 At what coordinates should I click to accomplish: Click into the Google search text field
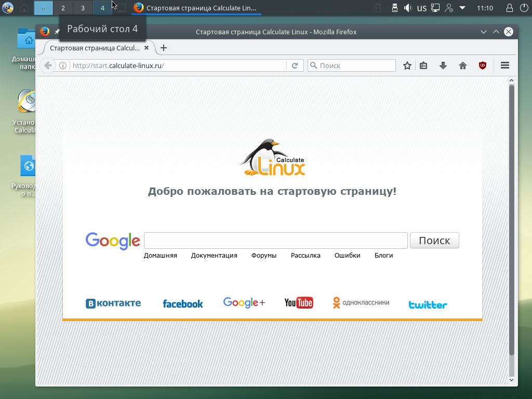pos(275,241)
